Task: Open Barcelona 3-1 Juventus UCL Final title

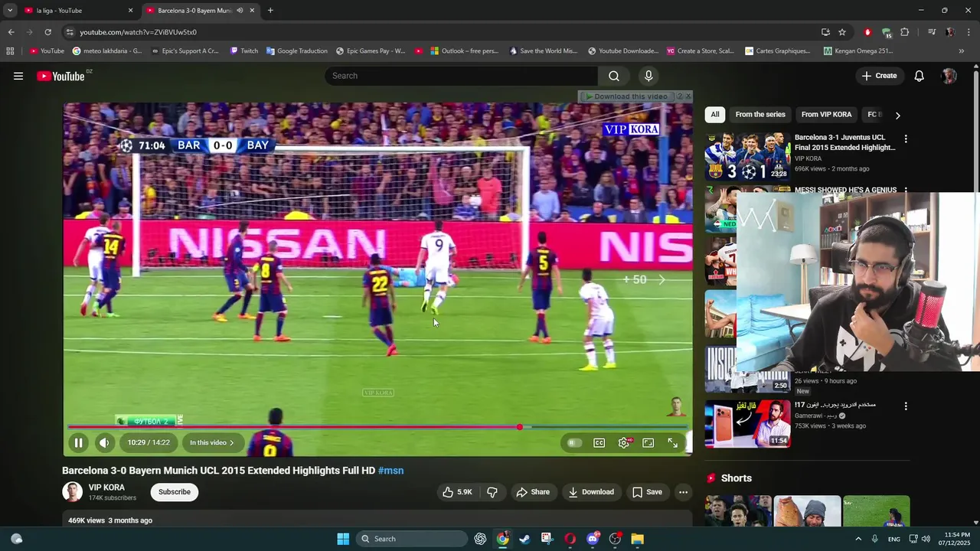Action: pyautogui.click(x=844, y=142)
